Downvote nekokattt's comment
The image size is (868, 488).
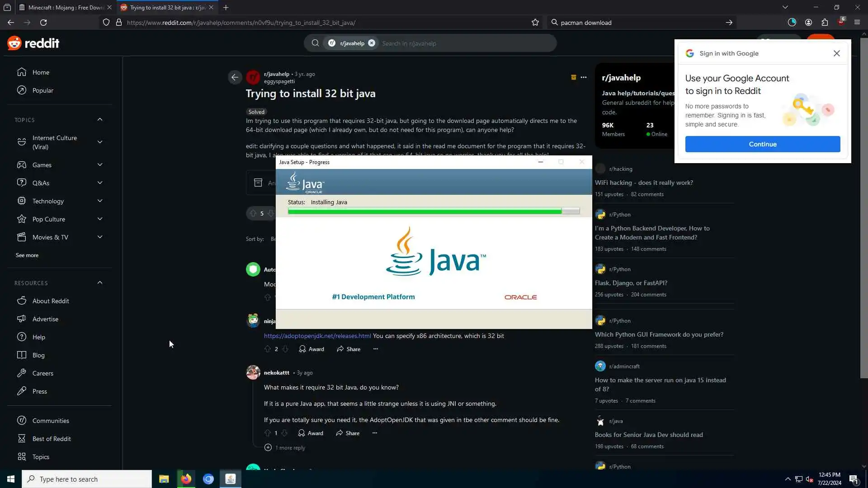[x=284, y=433]
